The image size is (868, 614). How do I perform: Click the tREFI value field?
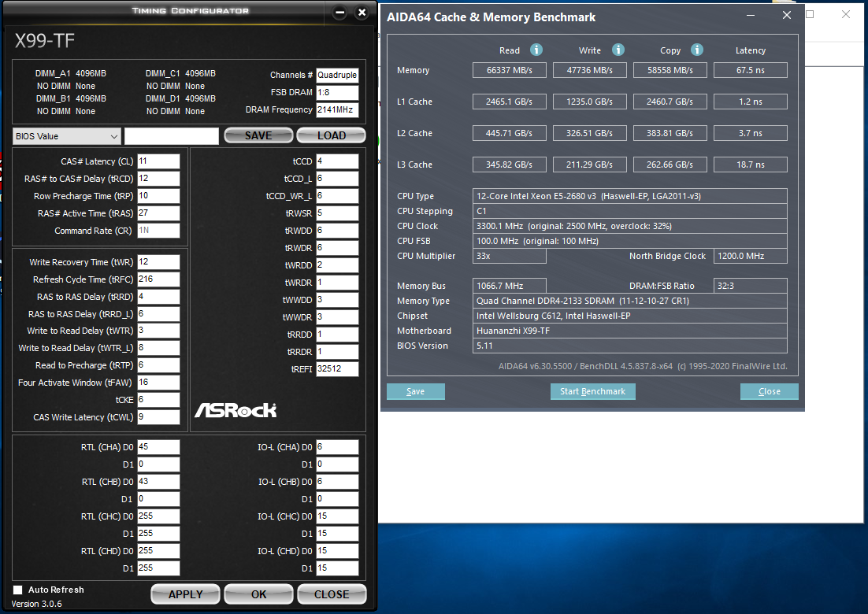click(337, 369)
